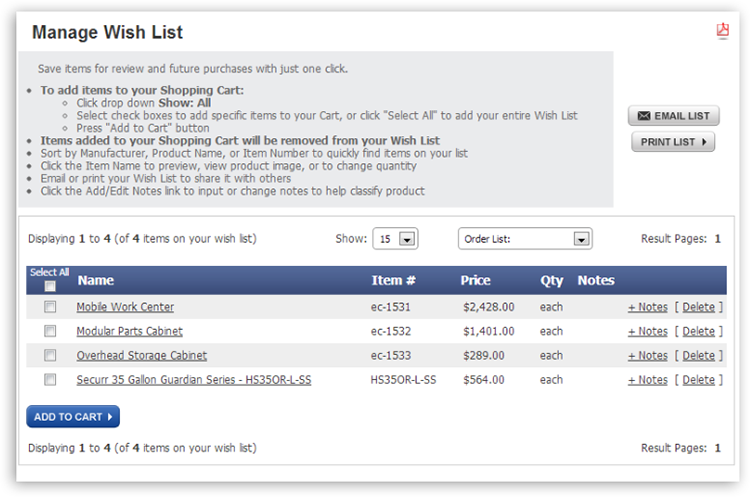Check the Modular Parts Cabinet row checkbox

tap(50, 331)
